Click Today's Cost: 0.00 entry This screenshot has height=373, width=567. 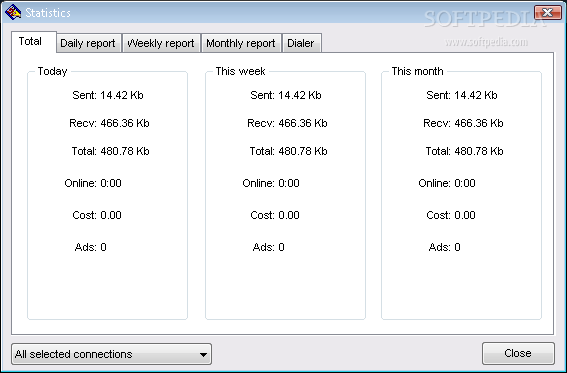[x=97, y=215]
